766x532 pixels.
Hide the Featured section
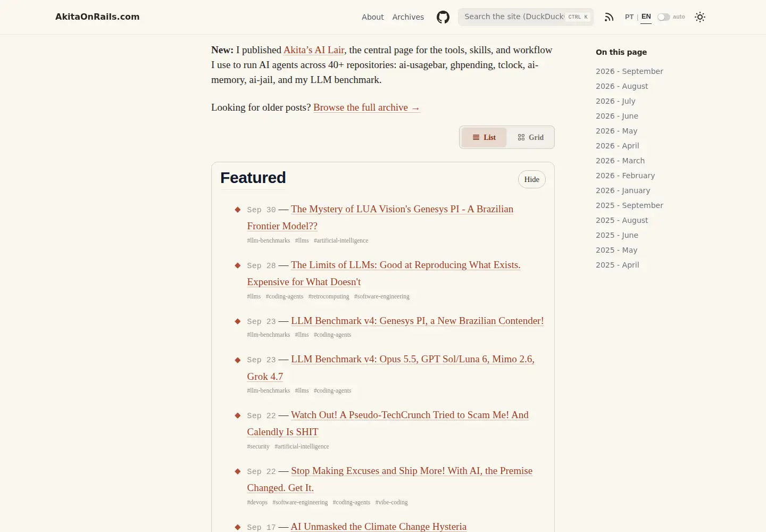pos(532,179)
